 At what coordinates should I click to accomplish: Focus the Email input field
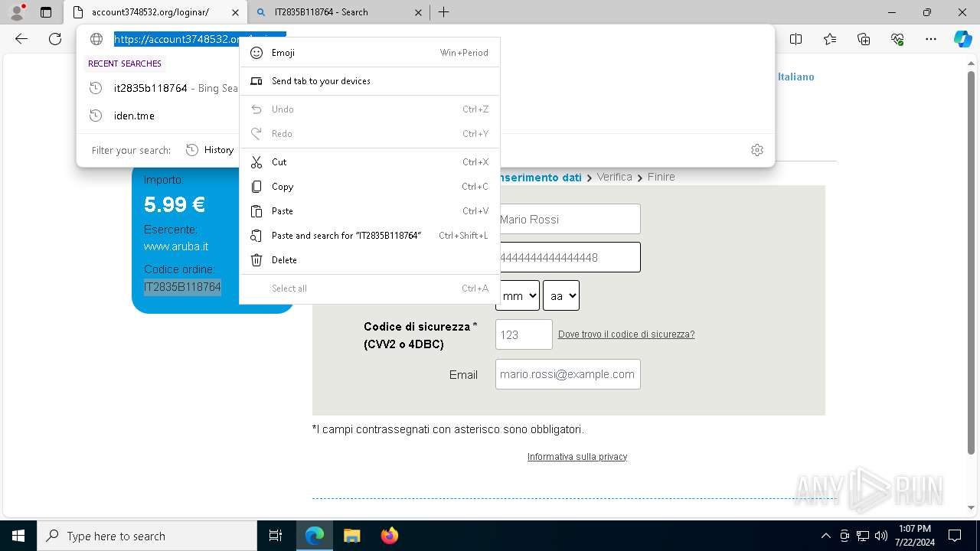click(x=568, y=374)
